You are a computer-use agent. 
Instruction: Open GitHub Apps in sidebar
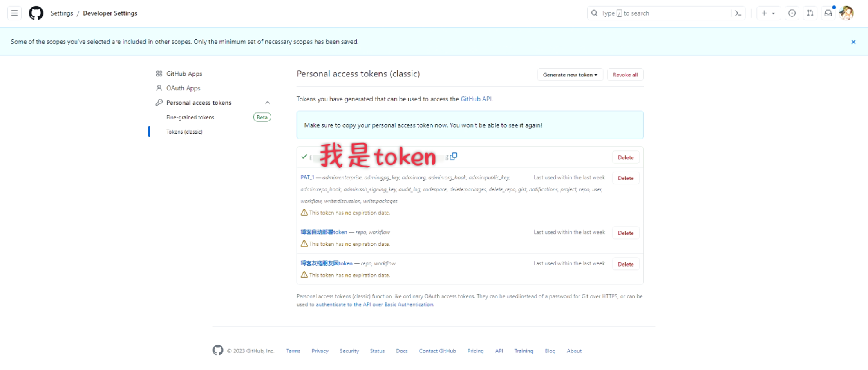tap(184, 74)
